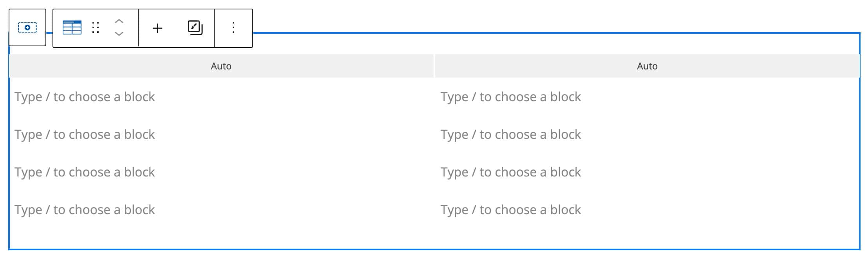Click the fourth-row right cell placeholder
This screenshot has height=262, width=868.
(x=511, y=209)
